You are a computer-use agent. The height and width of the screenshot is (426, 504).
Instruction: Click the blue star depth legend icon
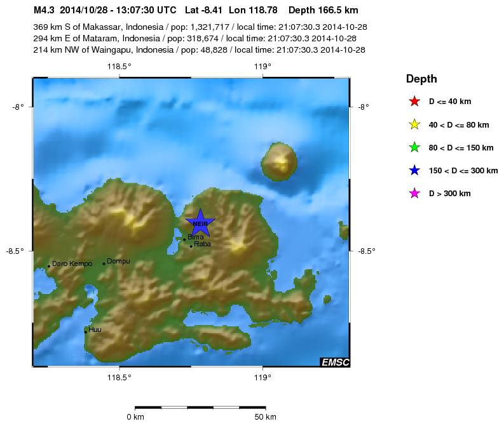coord(414,170)
